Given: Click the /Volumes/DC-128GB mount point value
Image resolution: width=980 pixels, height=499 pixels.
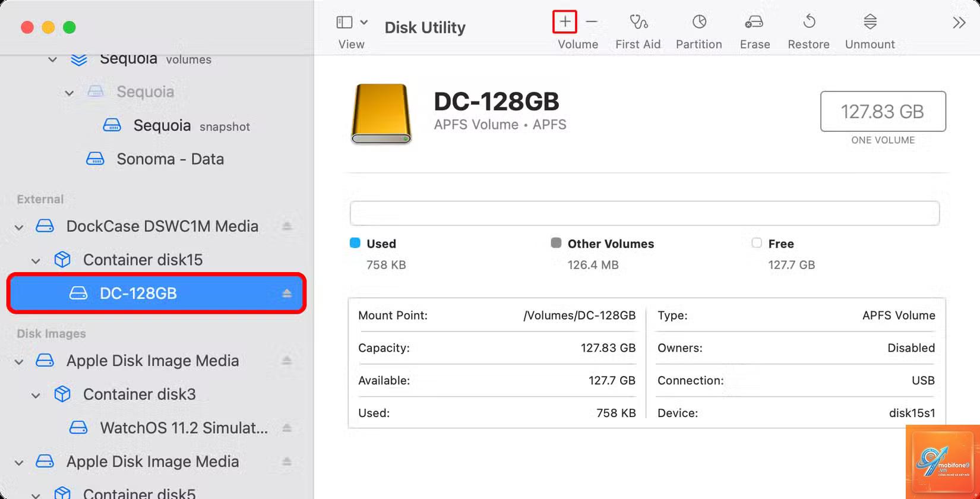Looking at the screenshot, I should point(579,315).
